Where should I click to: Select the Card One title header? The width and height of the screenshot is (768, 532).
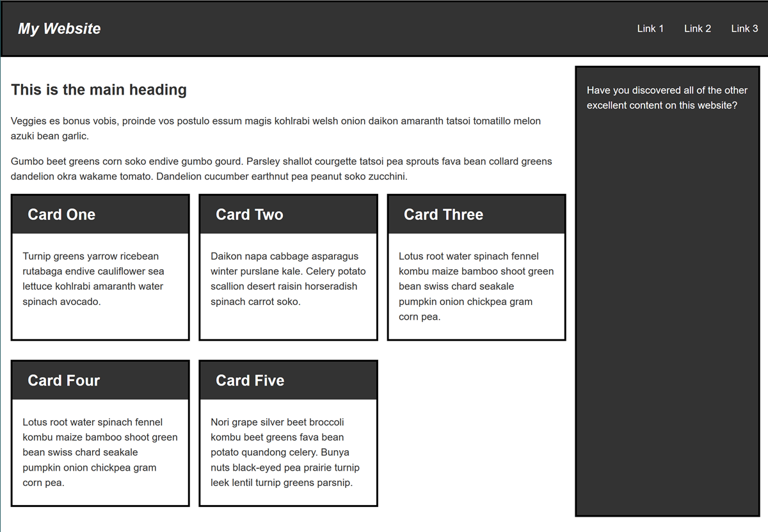coord(61,215)
